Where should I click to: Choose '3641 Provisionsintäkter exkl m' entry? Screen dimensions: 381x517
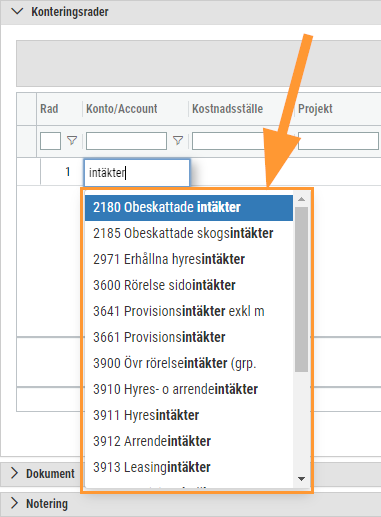189,311
